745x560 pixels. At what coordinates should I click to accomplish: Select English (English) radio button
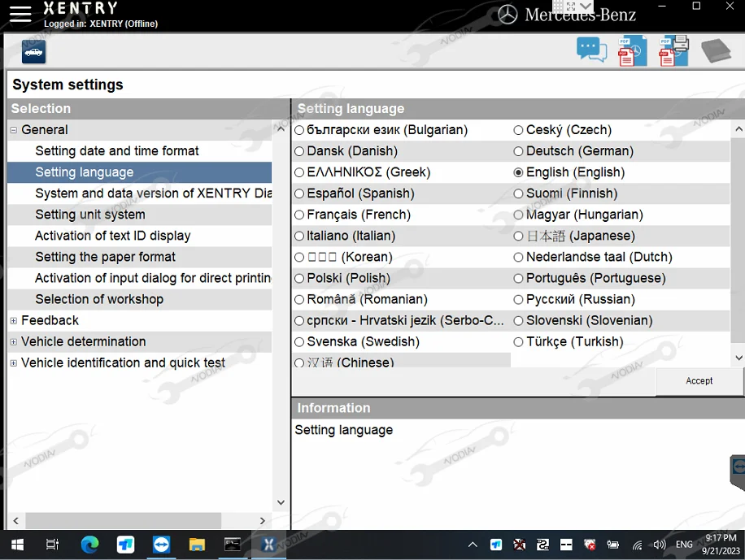coord(518,172)
